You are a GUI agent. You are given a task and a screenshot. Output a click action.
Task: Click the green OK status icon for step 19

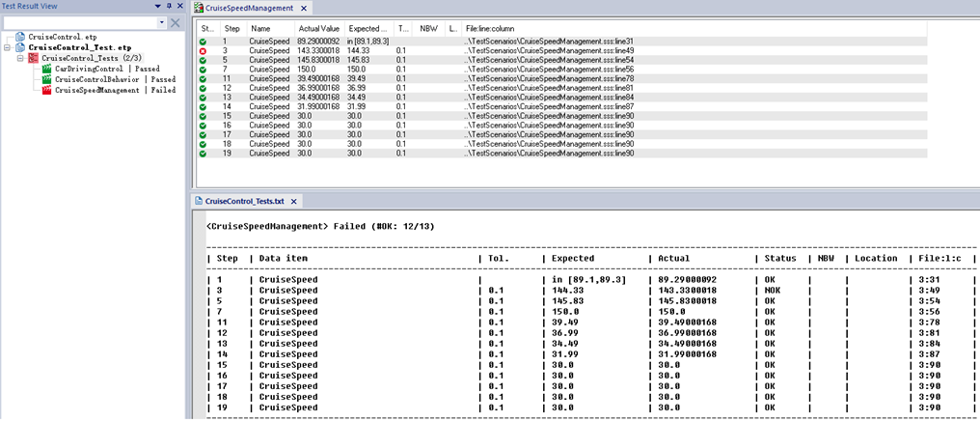click(204, 154)
